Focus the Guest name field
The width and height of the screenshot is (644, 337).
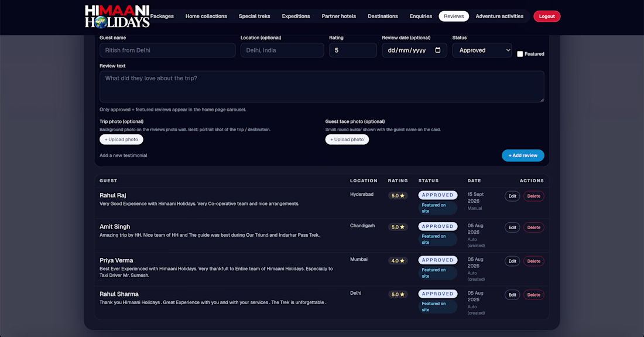[167, 50]
